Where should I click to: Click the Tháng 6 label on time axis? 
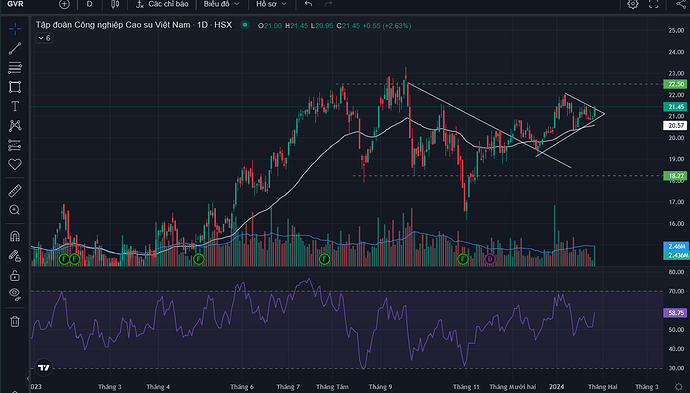point(242,387)
